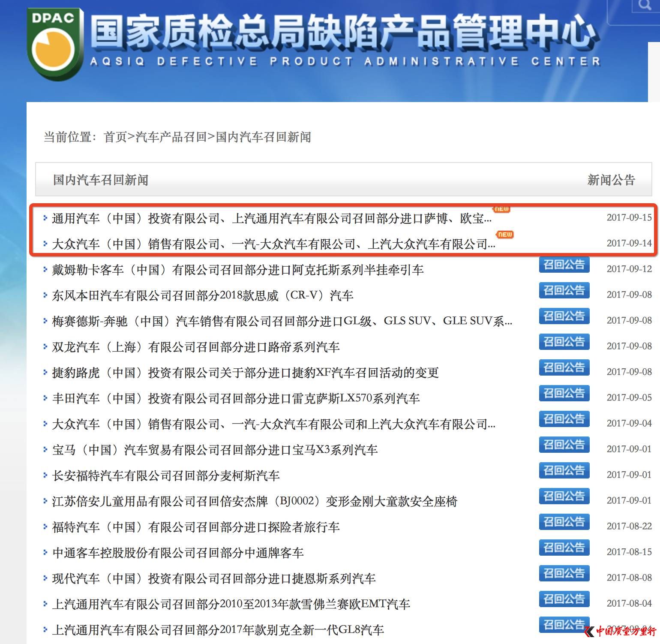Click 召回公告 button for 捷豹路虎 row

click(564, 367)
